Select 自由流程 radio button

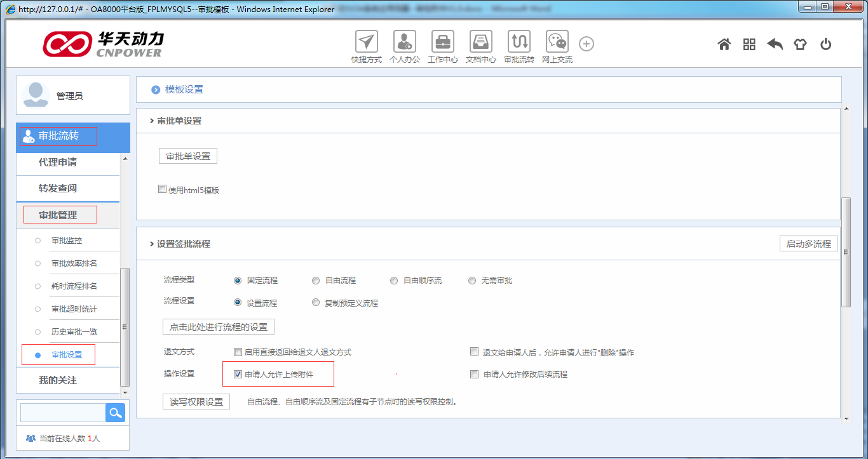[x=316, y=280]
